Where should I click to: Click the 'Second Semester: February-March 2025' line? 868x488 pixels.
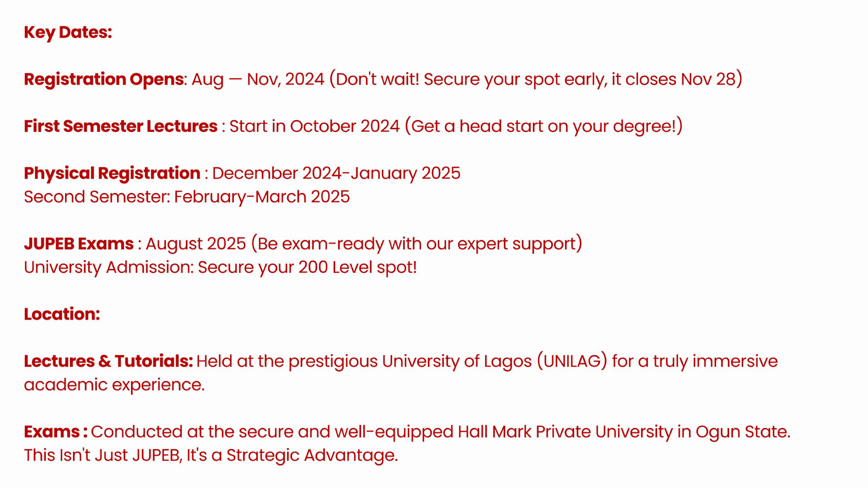tap(187, 197)
